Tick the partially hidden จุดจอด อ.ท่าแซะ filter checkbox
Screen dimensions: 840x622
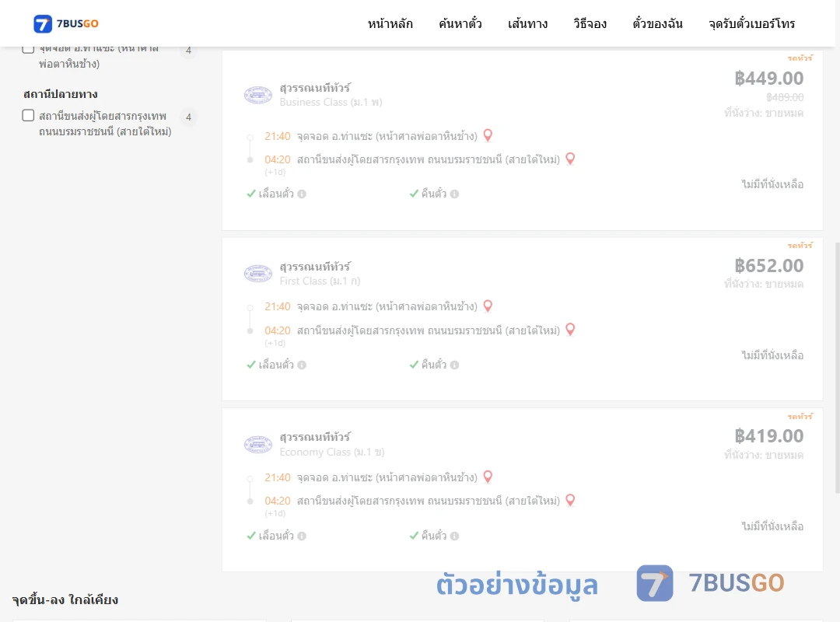tap(28, 49)
